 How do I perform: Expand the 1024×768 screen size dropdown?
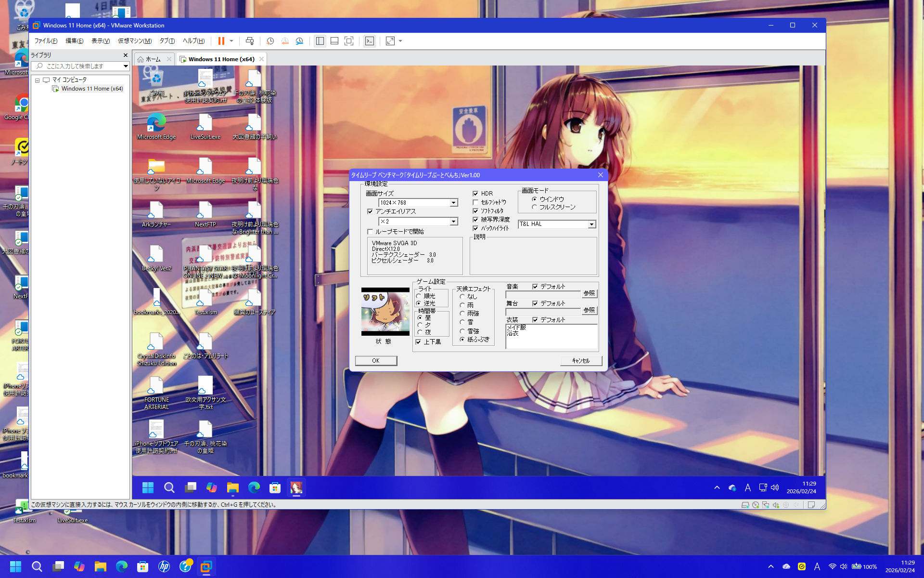pos(453,203)
